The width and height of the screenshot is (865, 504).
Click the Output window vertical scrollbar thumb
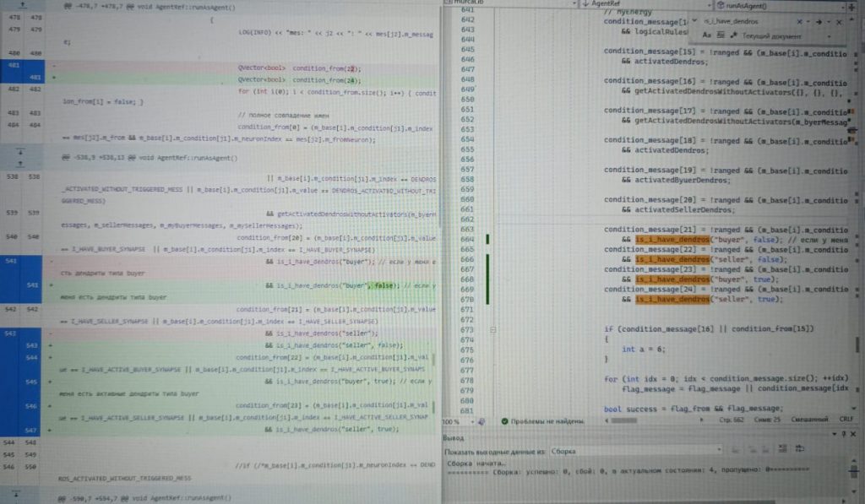pyautogui.click(x=853, y=471)
